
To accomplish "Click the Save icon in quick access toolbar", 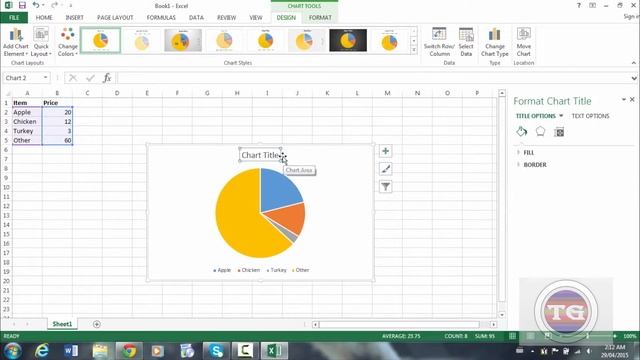I will pyautogui.click(x=22, y=6).
